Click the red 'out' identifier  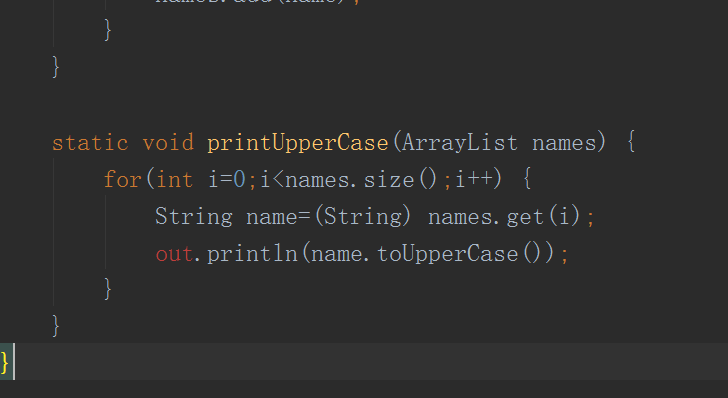[x=174, y=254]
